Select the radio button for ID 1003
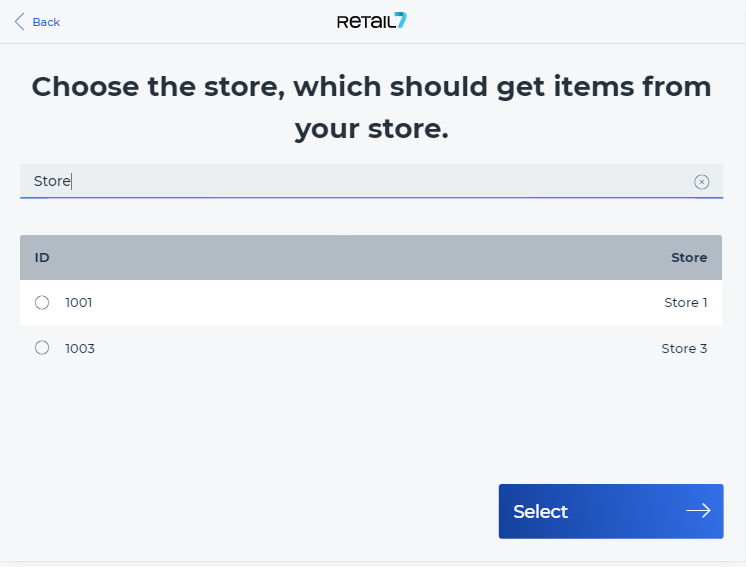The height and width of the screenshot is (567, 746). pos(42,348)
